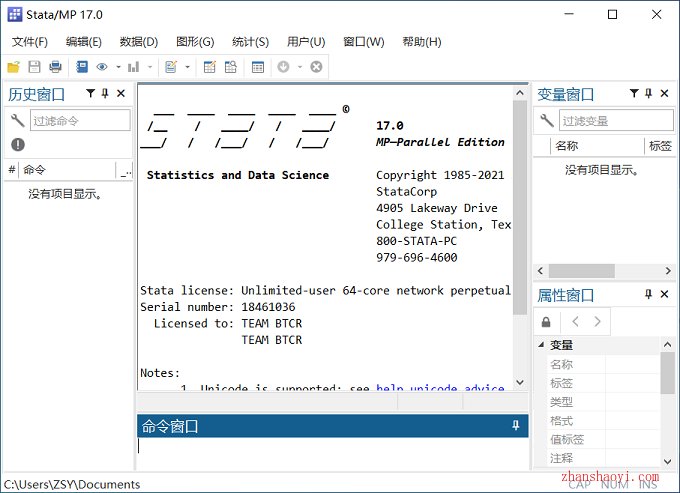Open the Data Editor (browse) icon

[231, 67]
